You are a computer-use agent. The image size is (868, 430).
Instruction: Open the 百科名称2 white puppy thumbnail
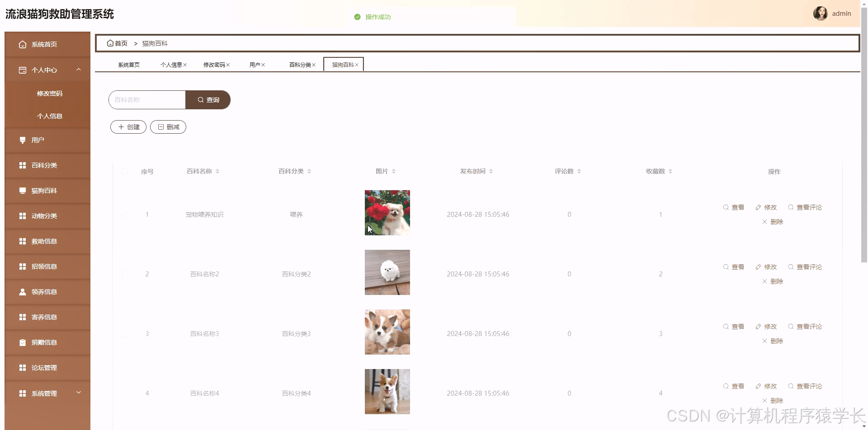(387, 272)
